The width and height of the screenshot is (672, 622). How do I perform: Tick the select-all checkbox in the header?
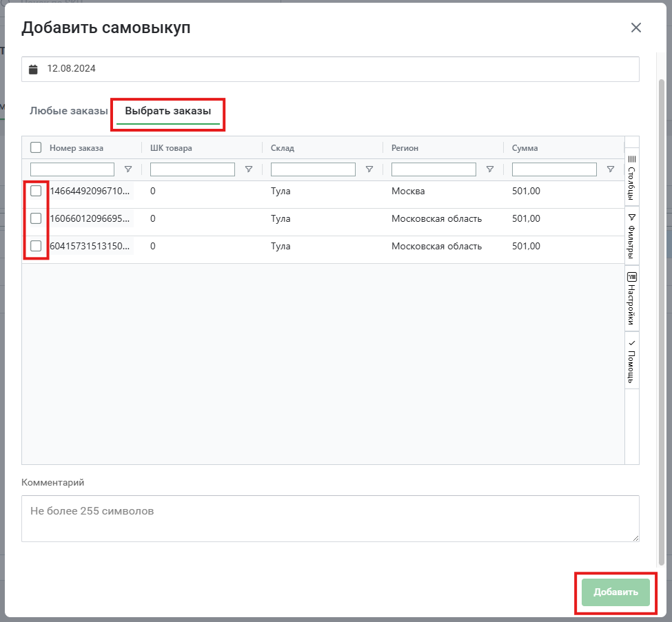[x=36, y=148]
